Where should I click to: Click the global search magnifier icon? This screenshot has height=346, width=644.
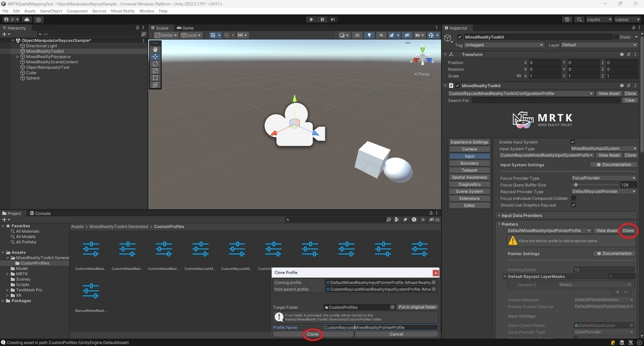coord(579,19)
